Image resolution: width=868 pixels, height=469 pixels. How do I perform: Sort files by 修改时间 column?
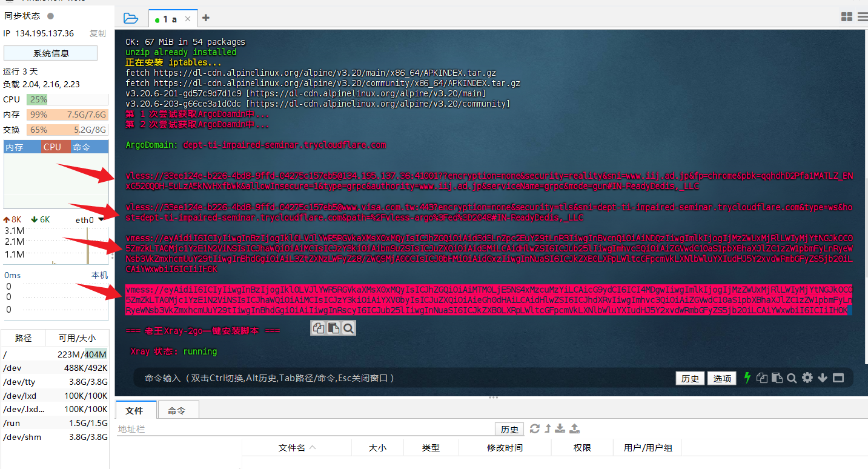tap(505, 448)
